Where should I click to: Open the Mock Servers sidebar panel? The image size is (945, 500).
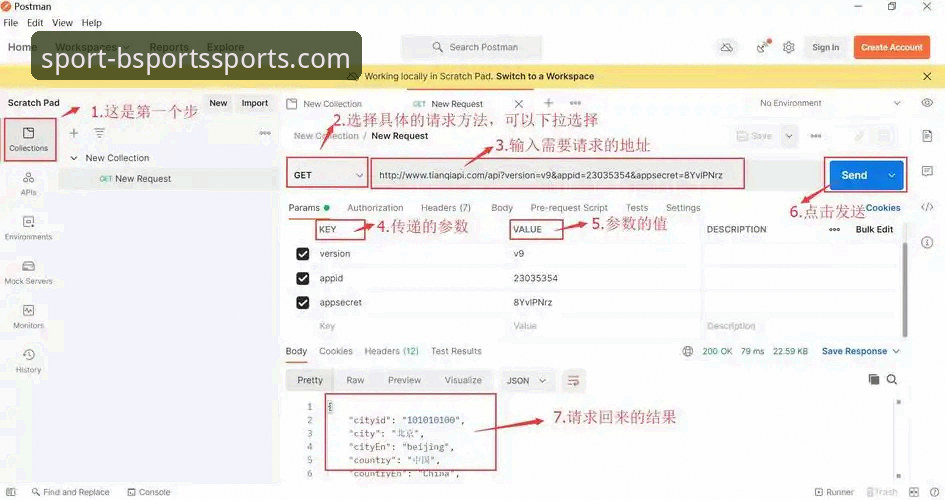(x=28, y=272)
